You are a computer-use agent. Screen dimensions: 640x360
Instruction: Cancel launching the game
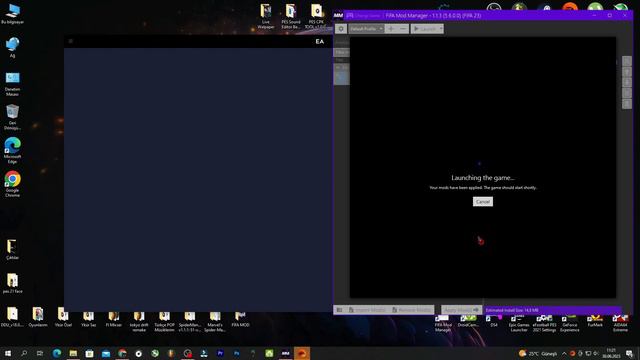pos(482,202)
